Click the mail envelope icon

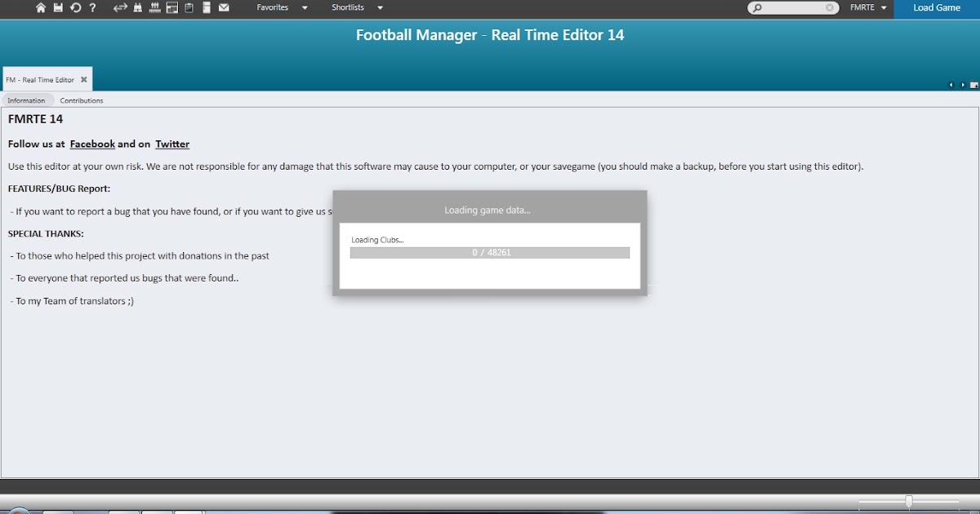[x=224, y=7]
